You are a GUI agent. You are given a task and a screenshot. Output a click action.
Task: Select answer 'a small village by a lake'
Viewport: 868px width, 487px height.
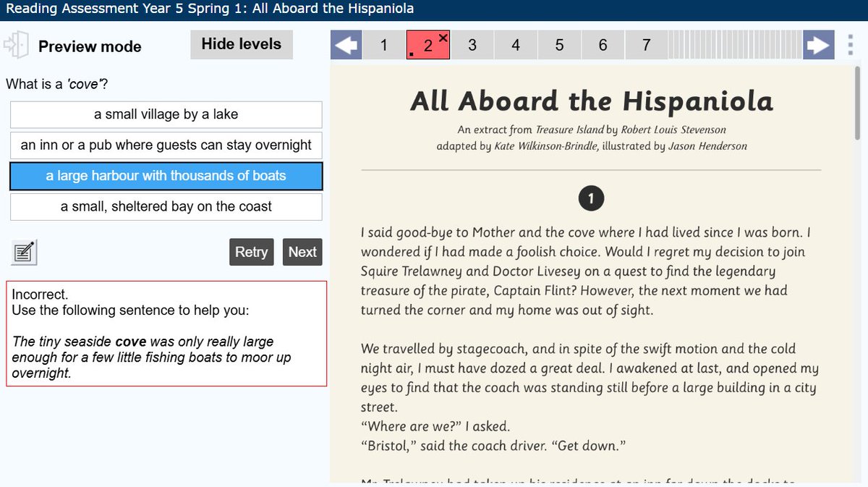coord(166,114)
